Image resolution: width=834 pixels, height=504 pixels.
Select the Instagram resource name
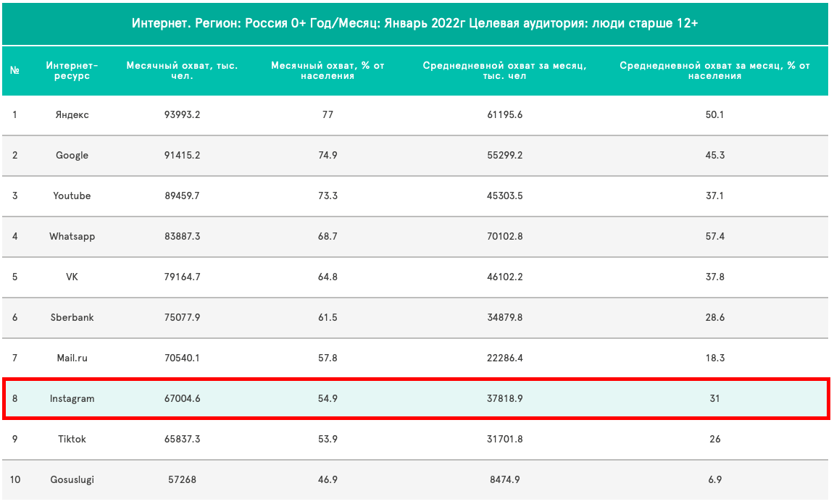(72, 399)
